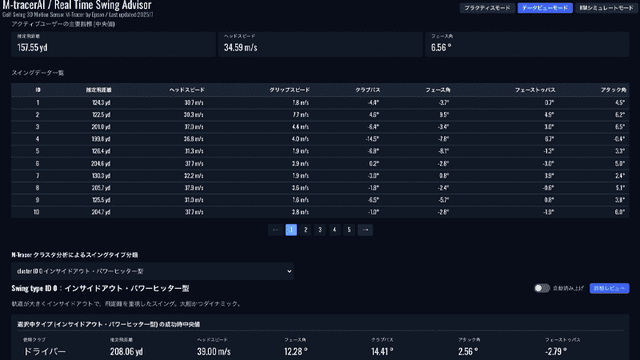Select the 34.59 m/s summary card value
Viewport: 640px width, 360px height.
pos(240,47)
